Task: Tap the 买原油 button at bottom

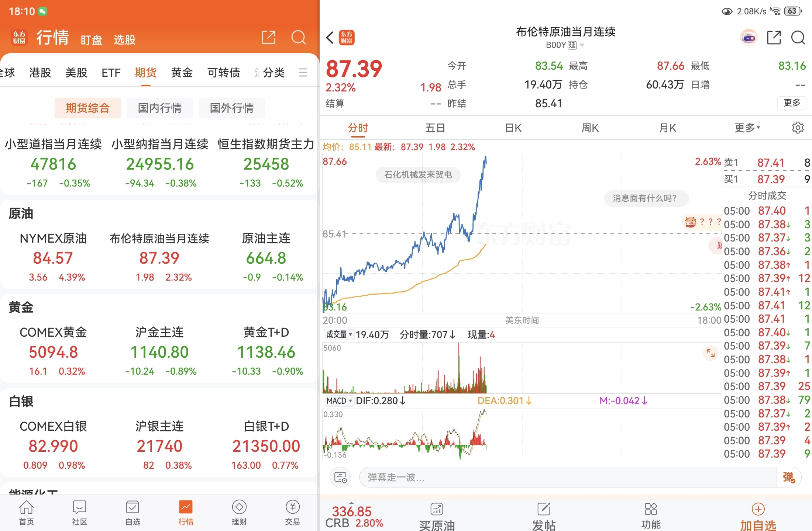Action: click(437, 516)
